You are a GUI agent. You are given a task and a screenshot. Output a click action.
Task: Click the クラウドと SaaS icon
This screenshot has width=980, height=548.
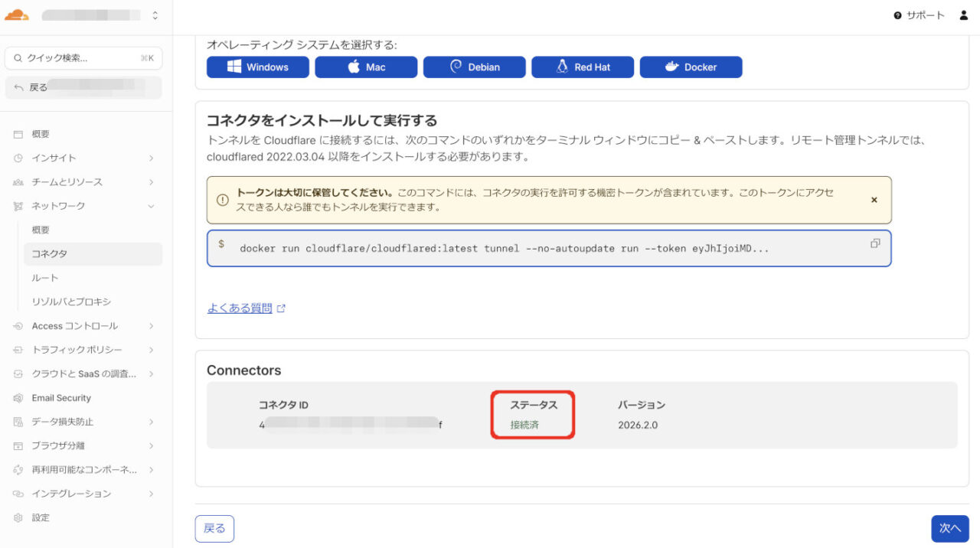pyautogui.click(x=18, y=373)
